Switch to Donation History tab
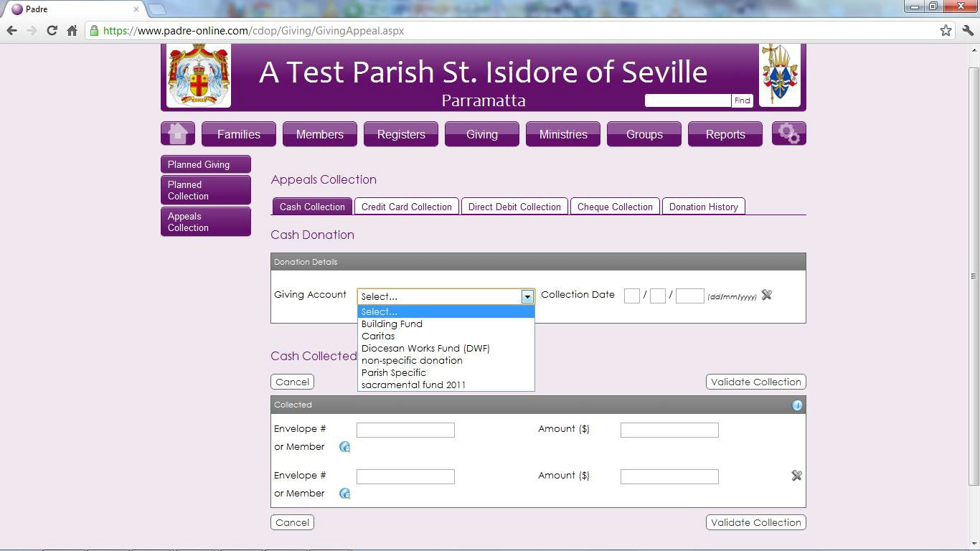Screen dimensions: 980x551 pos(704,207)
